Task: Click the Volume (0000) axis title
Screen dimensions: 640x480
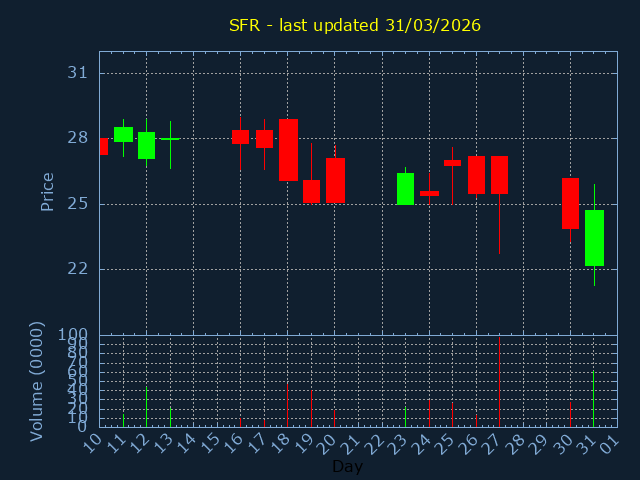Action: (37, 381)
